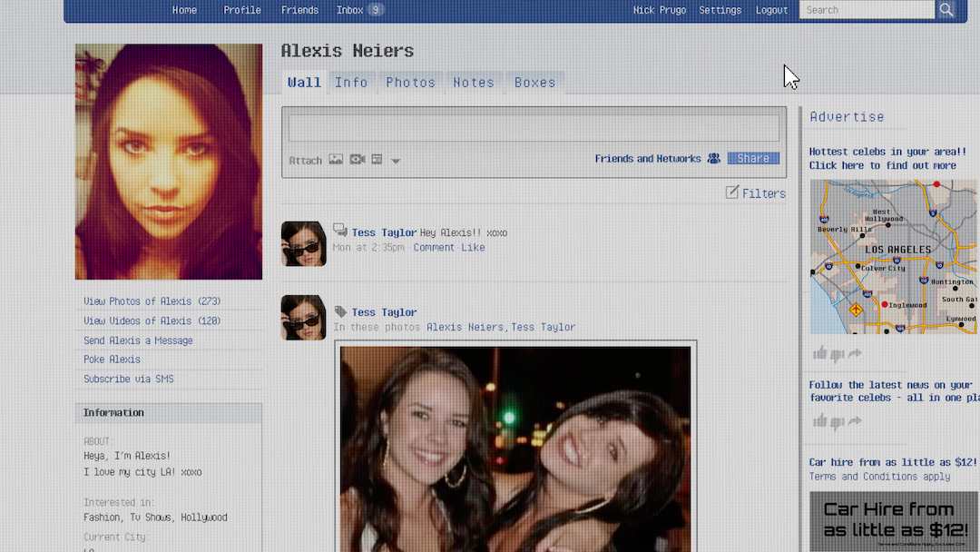The width and height of the screenshot is (980, 552).
Task: Switch to the Photos tab
Action: point(410,82)
